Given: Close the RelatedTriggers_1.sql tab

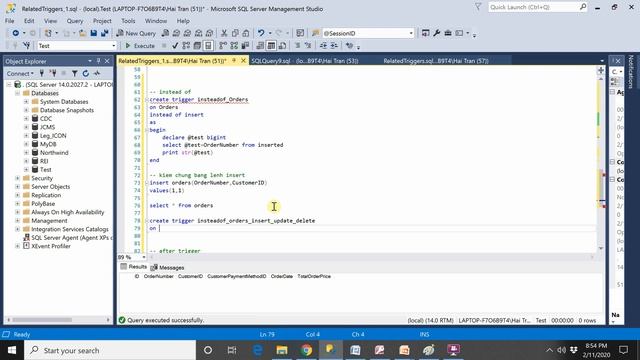Looking at the screenshot, I should (243, 60).
